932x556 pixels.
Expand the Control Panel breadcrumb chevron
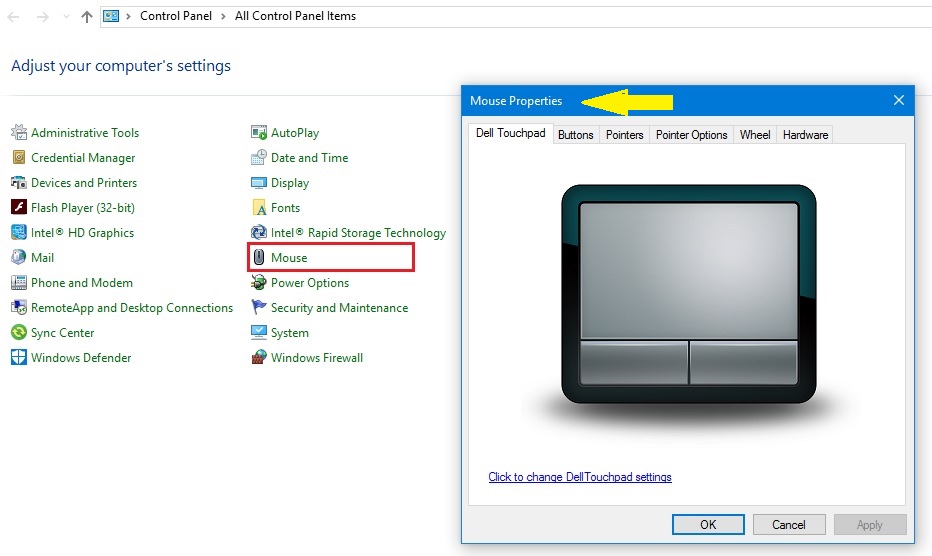click(x=225, y=16)
